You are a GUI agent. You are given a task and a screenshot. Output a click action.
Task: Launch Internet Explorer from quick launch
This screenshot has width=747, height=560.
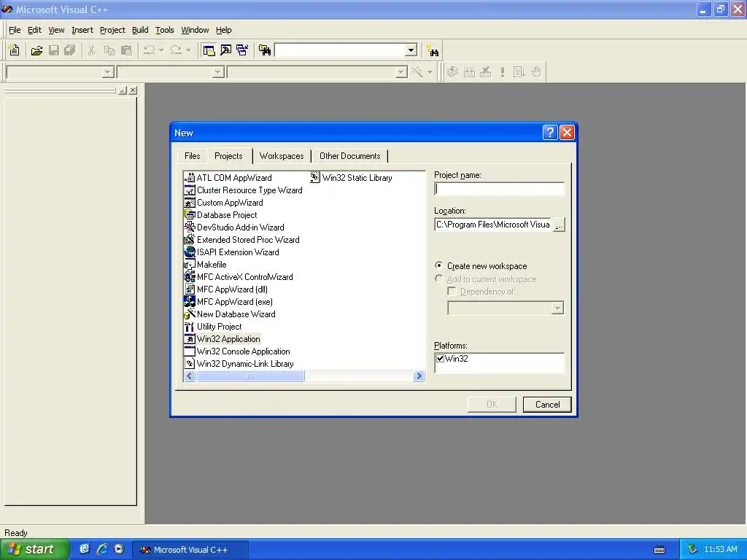(x=102, y=549)
